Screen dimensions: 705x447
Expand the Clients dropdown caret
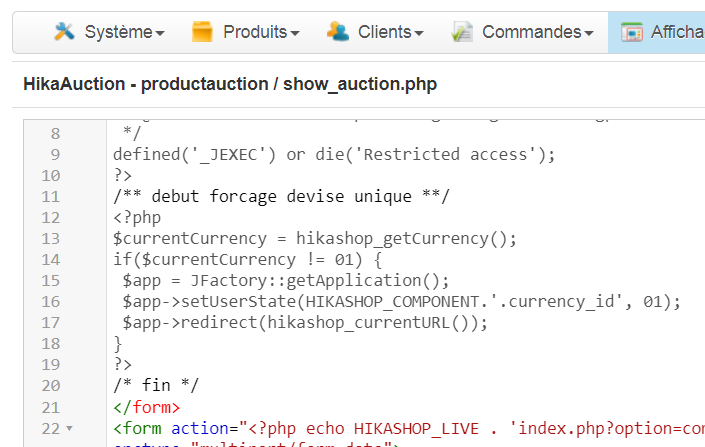[x=419, y=33]
